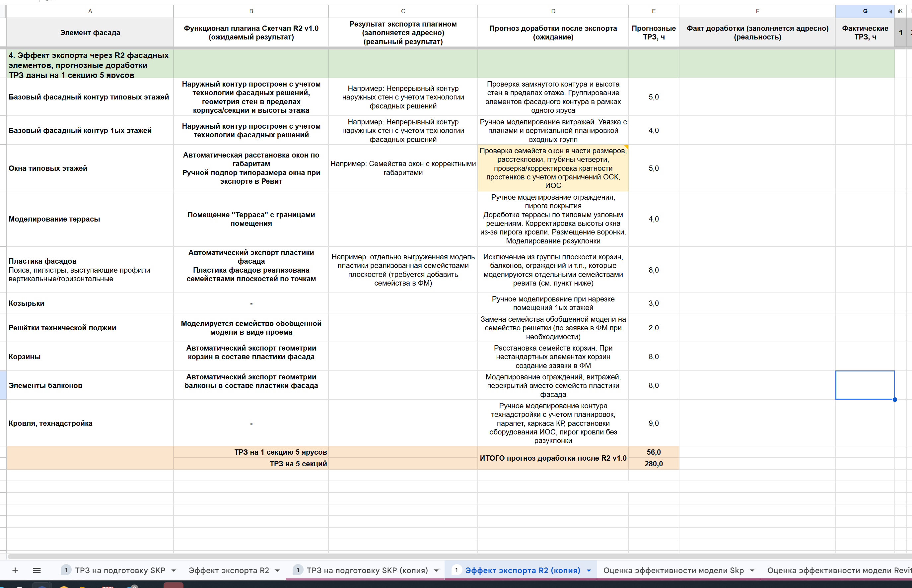This screenshot has height=588, width=912.
Task: Click the yellow highlighted cell in column D
Action: pyautogui.click(x=553, y=168)
